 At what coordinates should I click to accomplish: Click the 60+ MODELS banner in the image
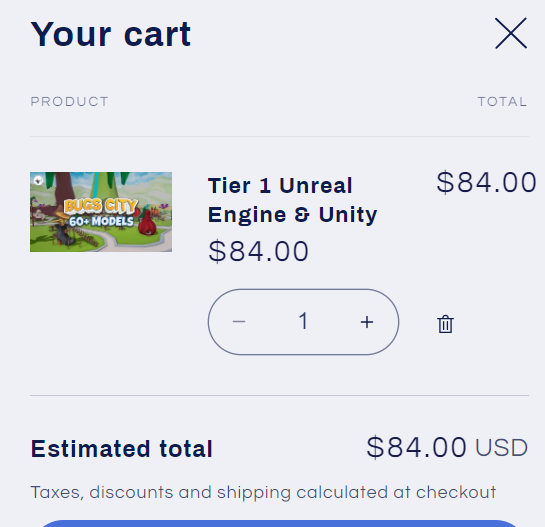coord(101,221)
